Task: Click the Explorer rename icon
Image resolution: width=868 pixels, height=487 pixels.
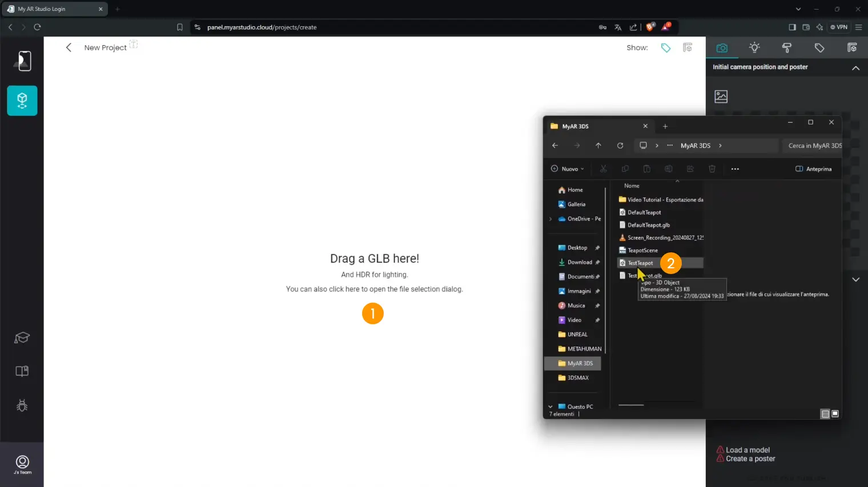Action: point(669,169)
